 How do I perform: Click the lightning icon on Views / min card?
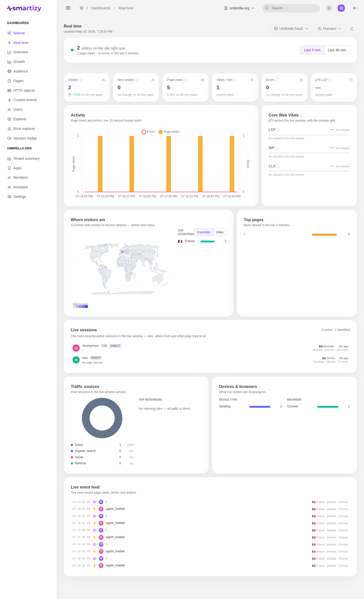click(252, 80)
